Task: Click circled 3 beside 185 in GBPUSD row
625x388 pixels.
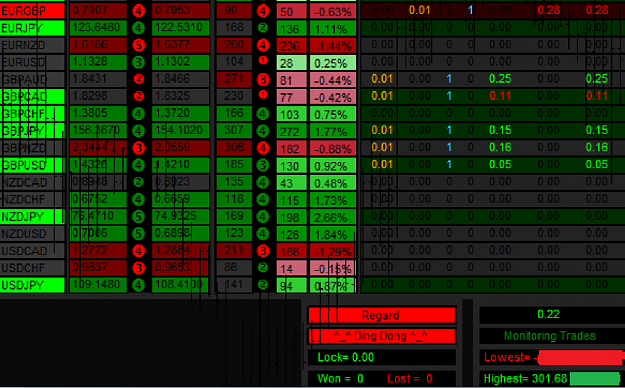Action: [x=263, y=165]
